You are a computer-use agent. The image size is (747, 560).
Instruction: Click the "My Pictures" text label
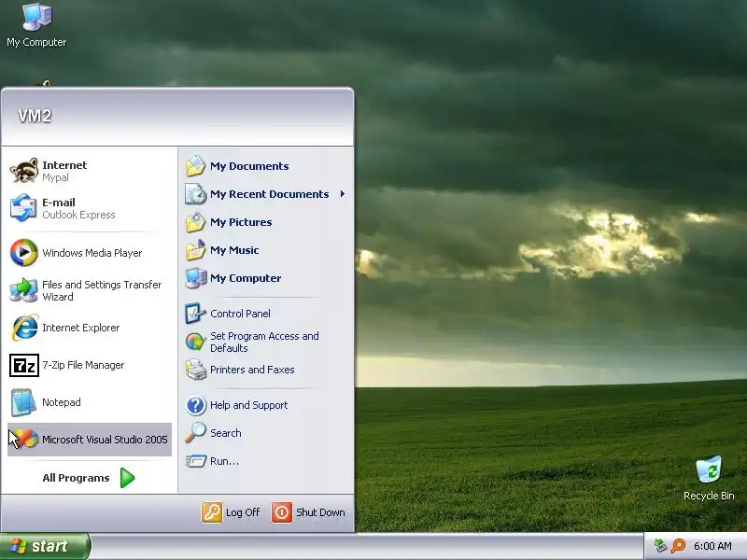(241, 222)
